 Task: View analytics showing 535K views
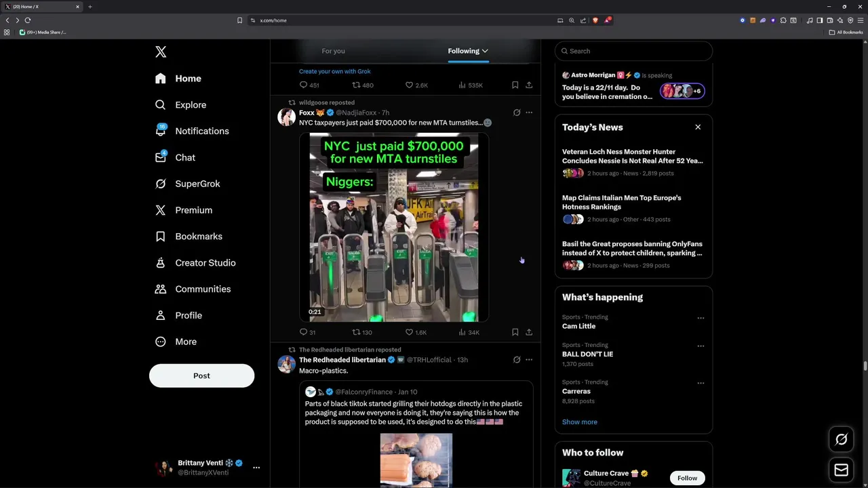(x=471, y=85)
